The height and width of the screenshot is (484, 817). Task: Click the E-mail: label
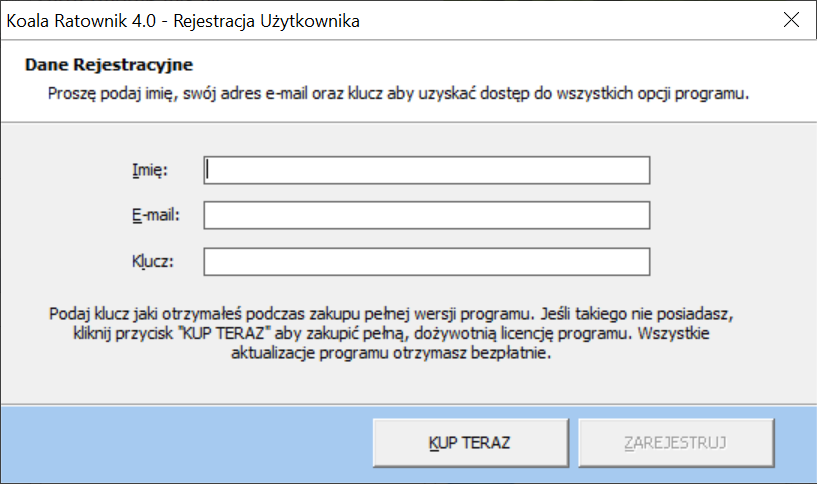[x=156, y=215]
